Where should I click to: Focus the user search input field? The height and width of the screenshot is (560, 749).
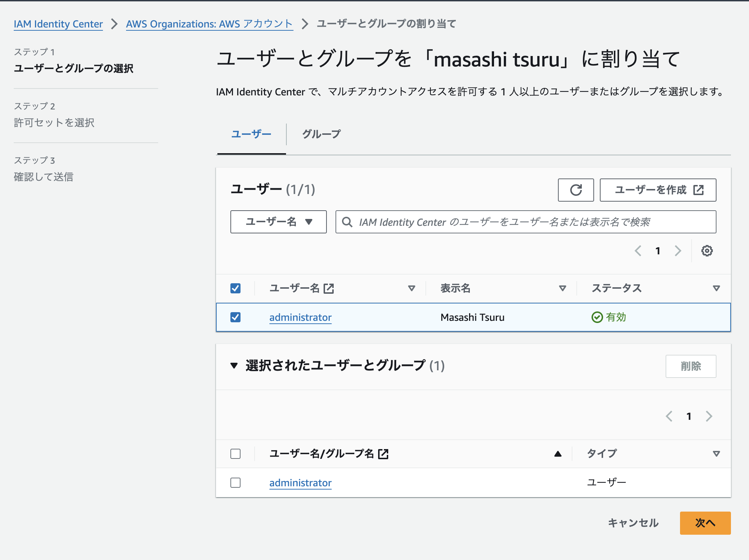(526, 222)
